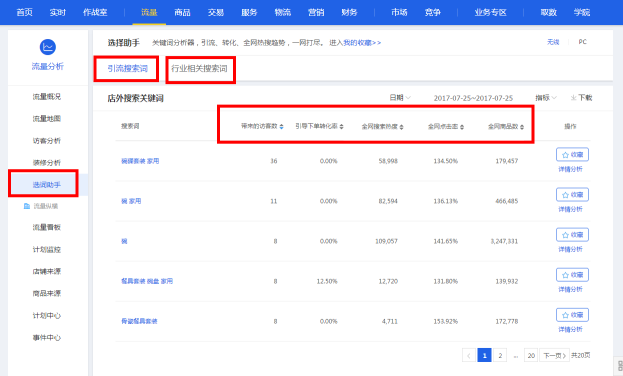
Task: Switch terminal filter to 无线
Action: click(553, 42)
